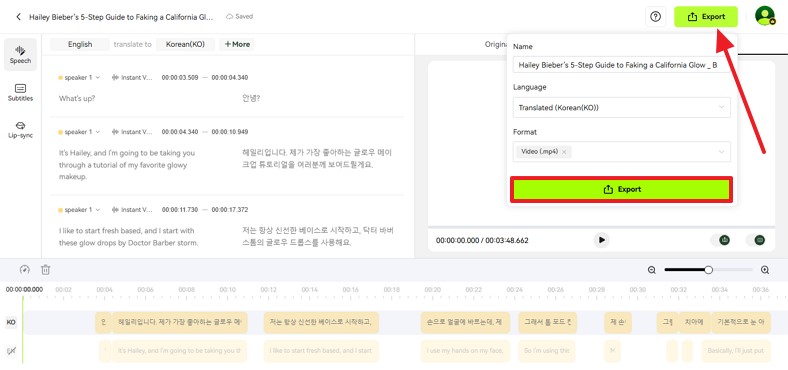
Task: Open the Language dropdown Translated (Korean(KO))
Action: point(622,108)
